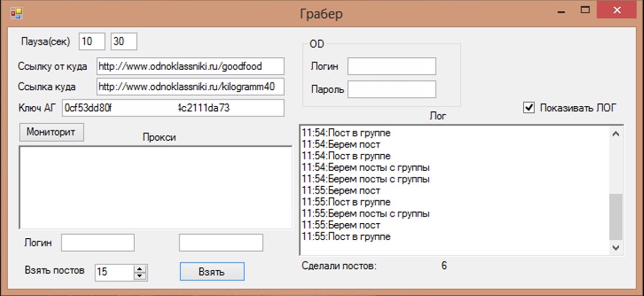The height and width of the screenshot is (296, 644).
Task: Focus the Логин field below proxy list
Action: click(98, 243)
